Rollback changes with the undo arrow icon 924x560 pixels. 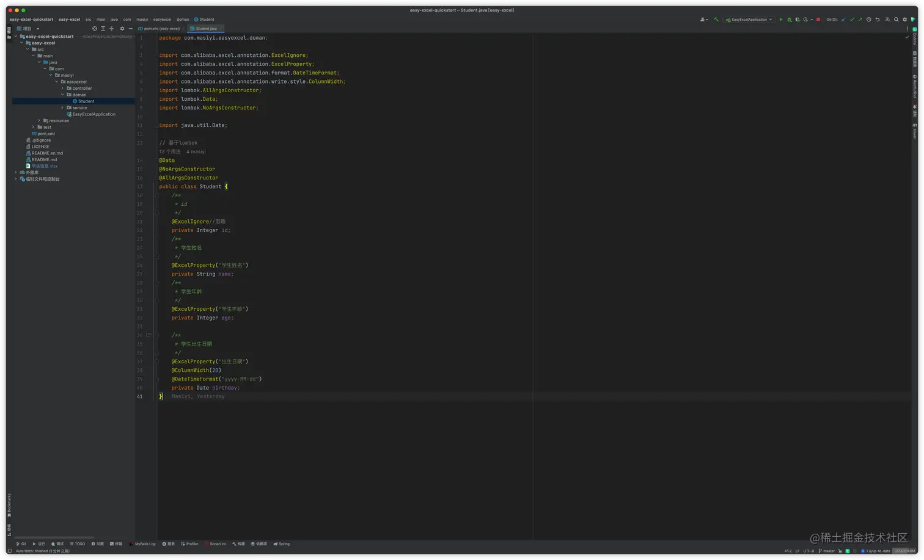tap(878, 20)
